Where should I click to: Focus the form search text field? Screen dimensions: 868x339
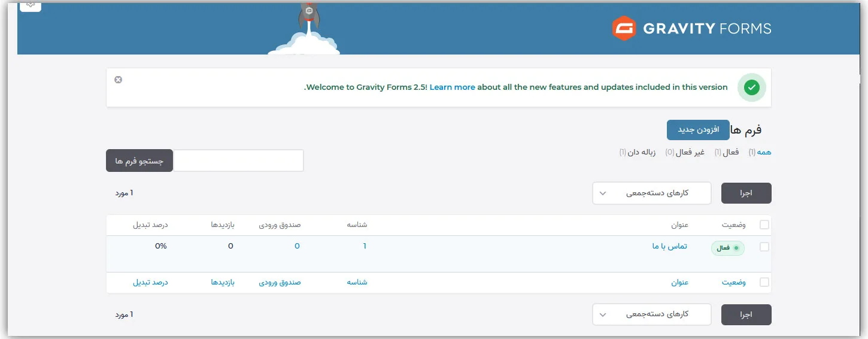pyautogui.click(x=238, y=161)
